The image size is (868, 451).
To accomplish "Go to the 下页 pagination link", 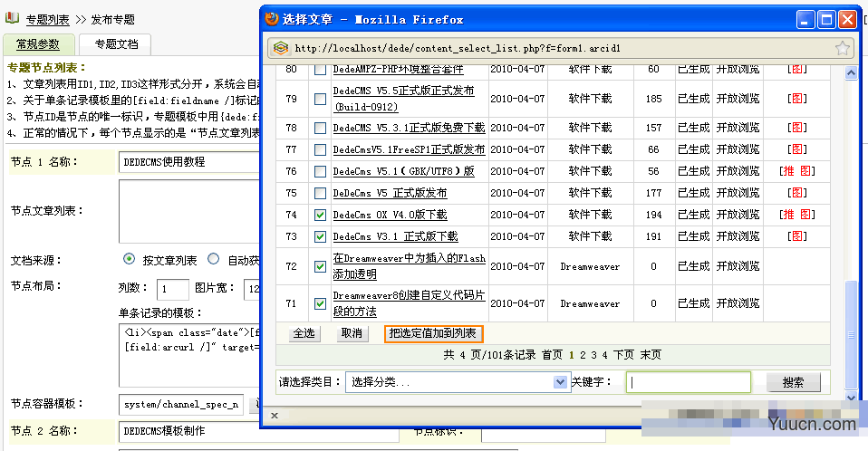I will tap(623, 355).
